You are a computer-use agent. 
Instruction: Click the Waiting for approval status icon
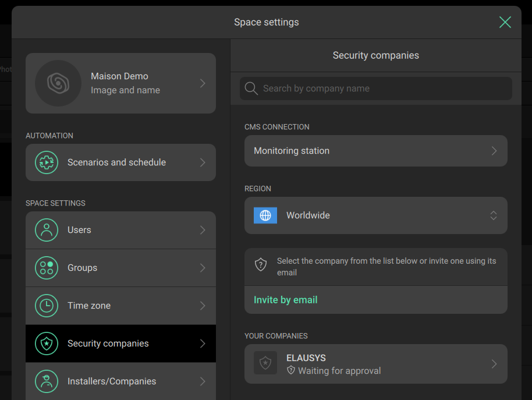(x=291, y=370)
